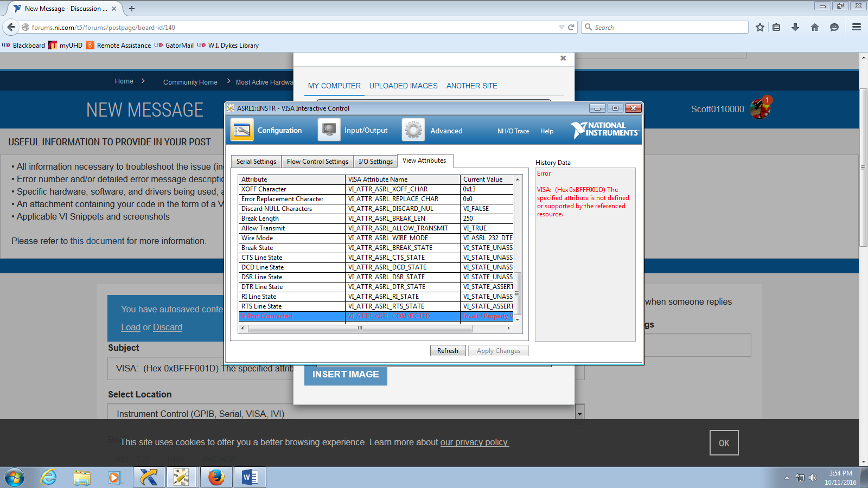Click the Current Value column header
Viewport: 868px width, 488px height.
tap(487, 179)
